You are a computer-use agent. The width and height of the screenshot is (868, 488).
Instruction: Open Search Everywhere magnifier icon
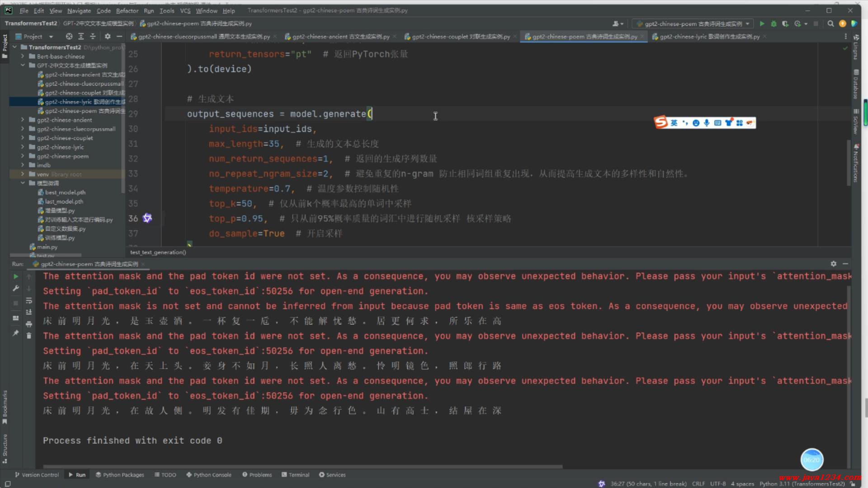pos(830,23)
